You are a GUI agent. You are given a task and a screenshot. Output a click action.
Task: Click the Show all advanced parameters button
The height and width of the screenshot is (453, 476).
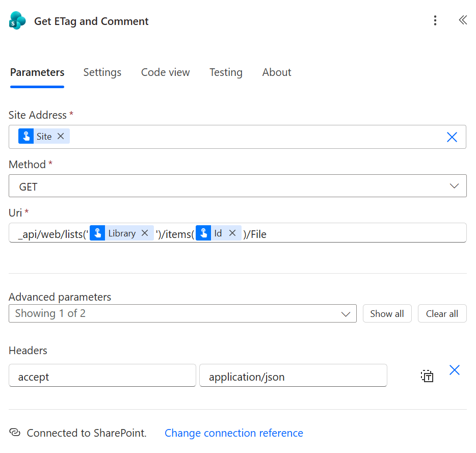coord(387,313)
